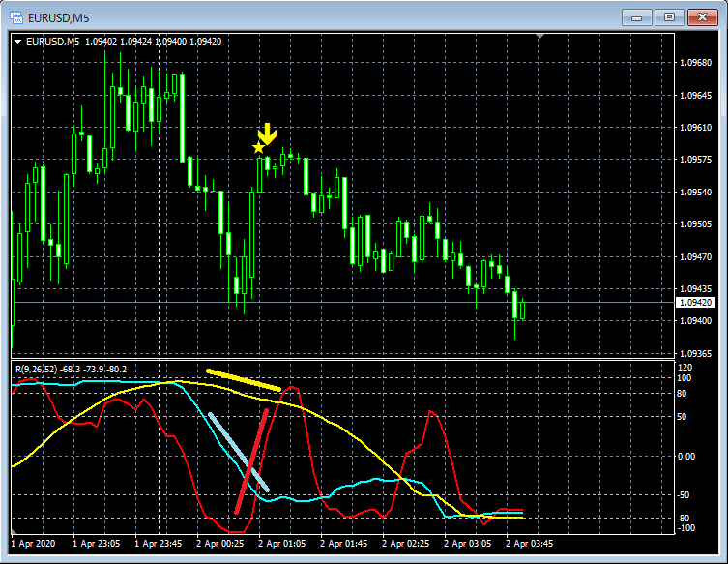Screen dimensions: 728x564
Task: Click the 1.09610 price scale value
Action: tap(695, 128)
